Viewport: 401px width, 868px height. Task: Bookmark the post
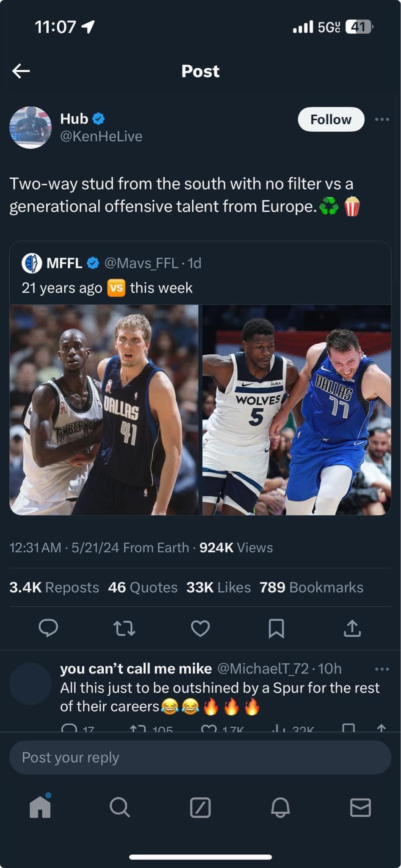(276, 628)
